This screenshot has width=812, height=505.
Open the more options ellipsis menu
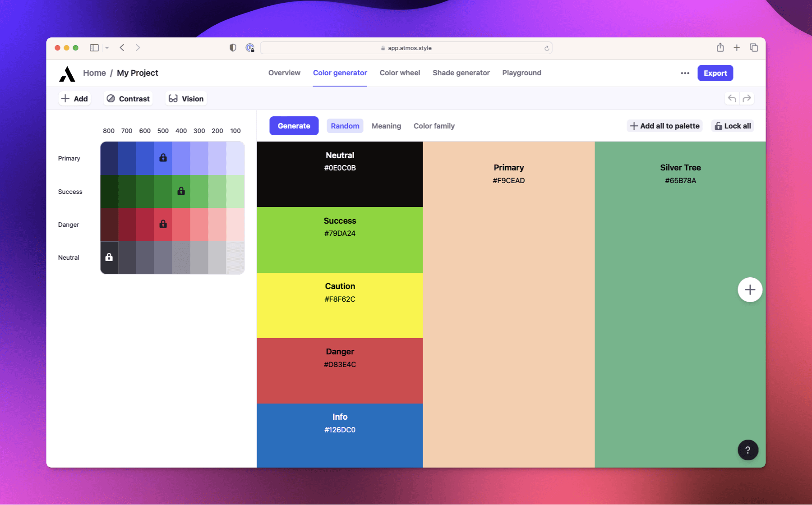click(x=685, y=73)
